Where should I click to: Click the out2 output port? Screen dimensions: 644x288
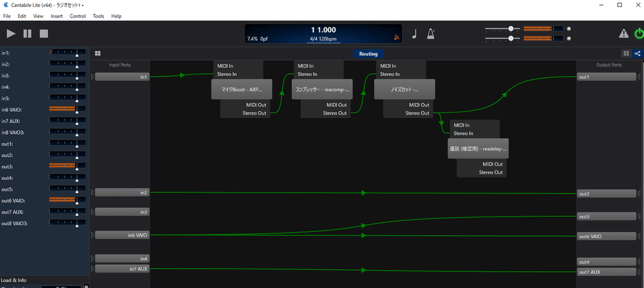pyautogui.click(x=607, y=194)
